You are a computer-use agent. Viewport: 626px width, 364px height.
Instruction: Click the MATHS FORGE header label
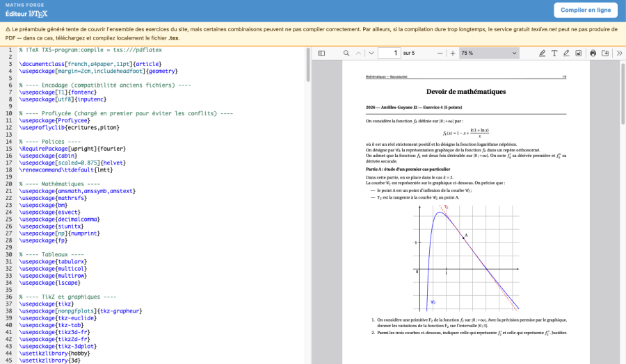[25, 5]
